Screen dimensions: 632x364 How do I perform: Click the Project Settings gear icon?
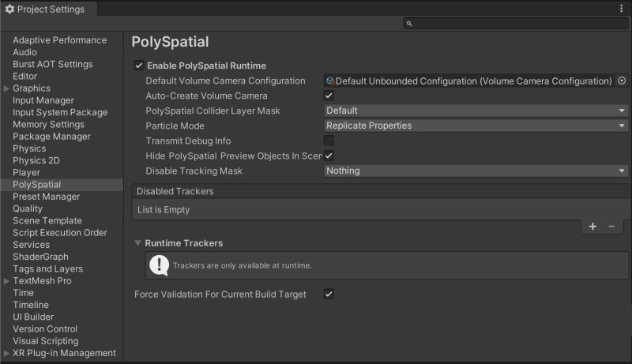[9, 9]
